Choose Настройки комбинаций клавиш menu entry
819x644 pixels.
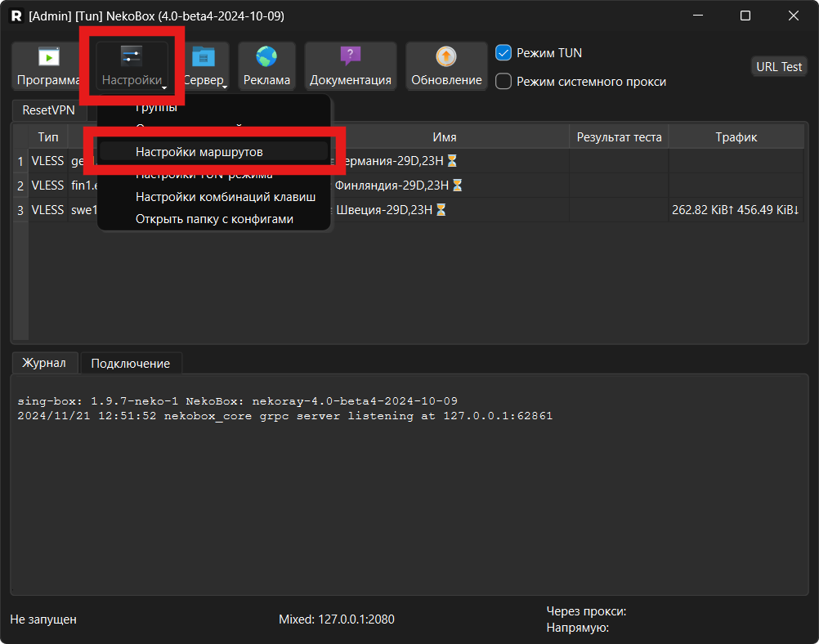(x=225, y=197)
